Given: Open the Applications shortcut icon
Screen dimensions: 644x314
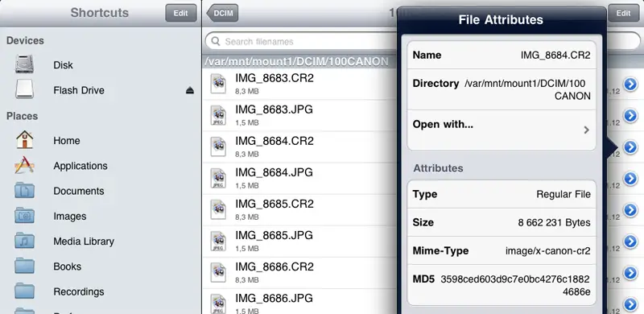Looking at the screenshot, I should [x=25, y=165].
